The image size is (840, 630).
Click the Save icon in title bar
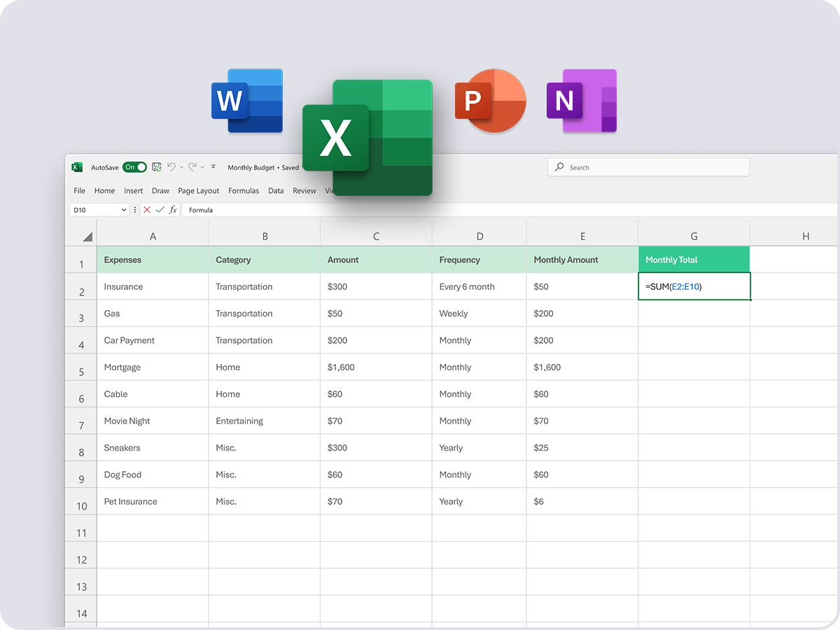157,167
